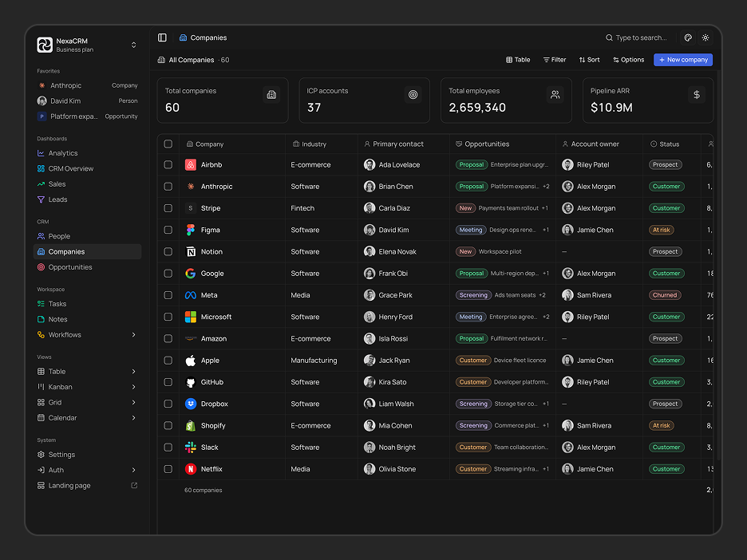Click the Figma logo icon
The width and height of the screenshot is (747, 560).
pos(191,230)
